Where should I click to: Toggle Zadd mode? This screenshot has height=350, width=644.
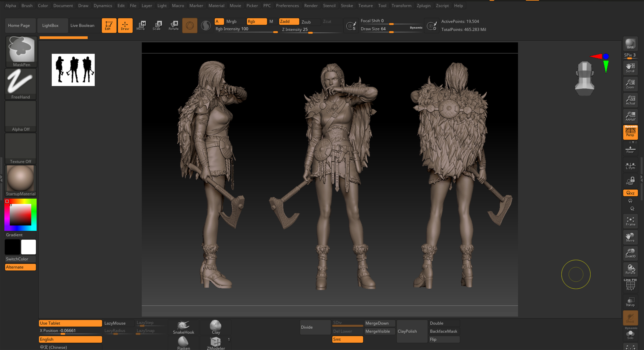click(289, 21)
